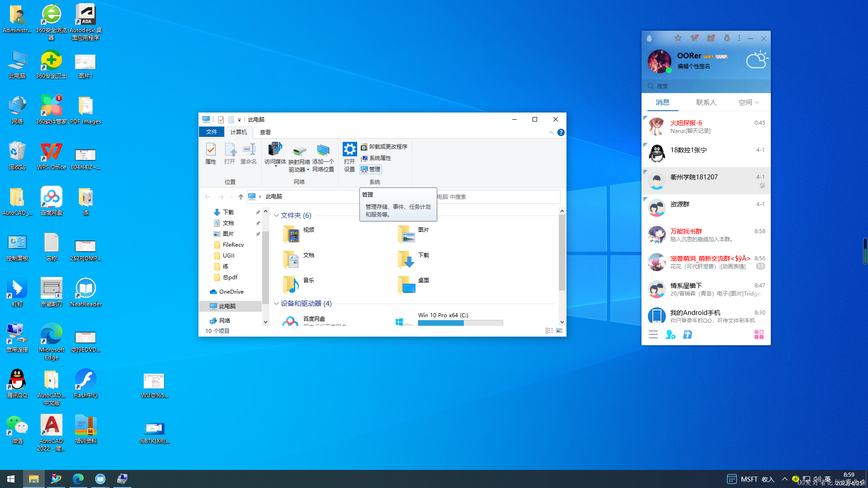This screenshot has width=868, height=488.
Task: Collapse the ribbon with the chevron
Action: pyautogui.click(x=551, y=132)
